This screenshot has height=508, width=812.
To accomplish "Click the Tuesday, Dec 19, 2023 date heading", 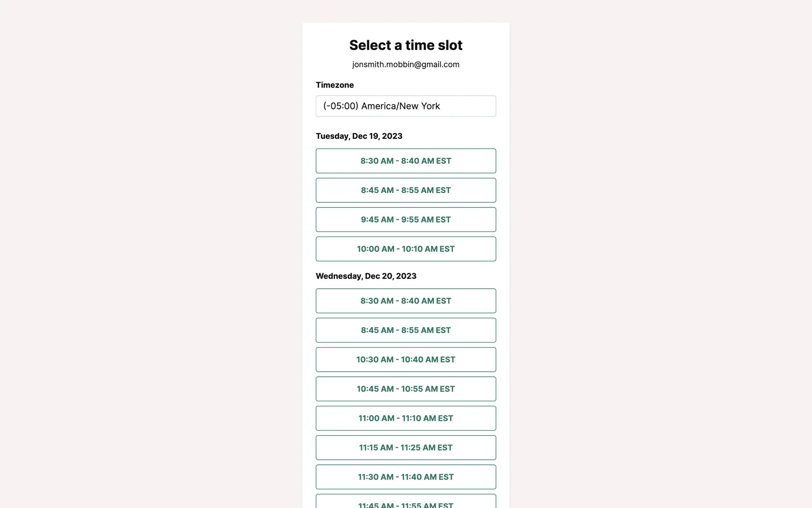I will pos(359,136).
